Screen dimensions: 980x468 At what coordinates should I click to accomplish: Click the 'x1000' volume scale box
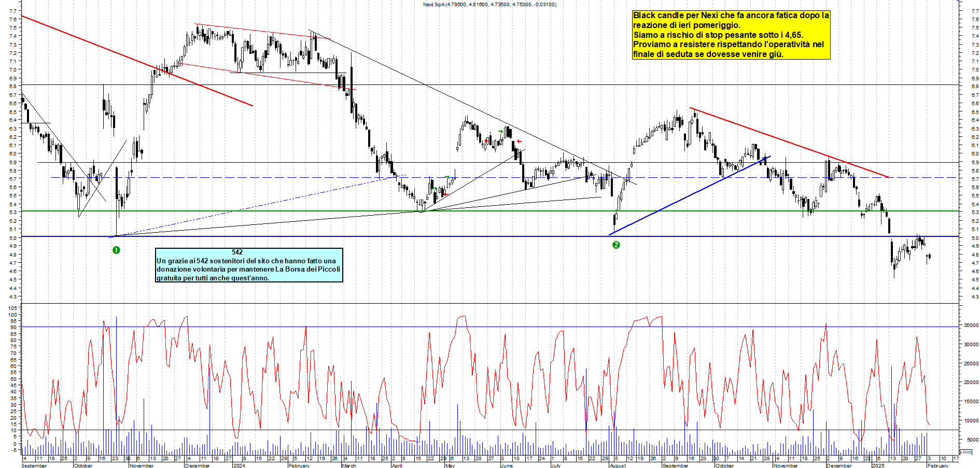(x=966, y=452)
